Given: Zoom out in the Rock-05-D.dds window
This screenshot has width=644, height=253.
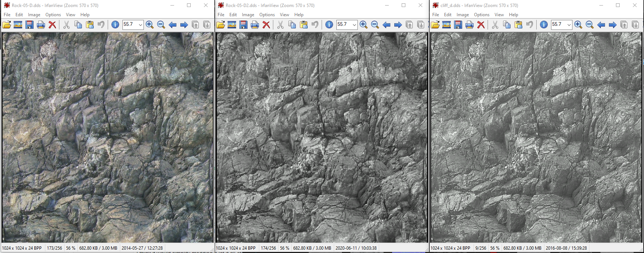Looking at the screenshot, I should click(161, 25).
